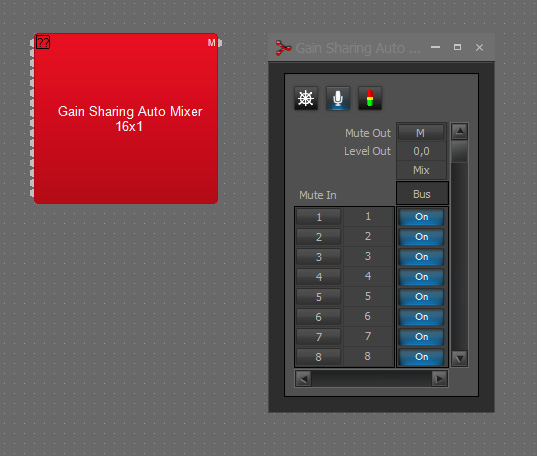Click horizontal scrollbar right arrow
The height and width of the screenshot is (456, 537).
tap(439, 379)
